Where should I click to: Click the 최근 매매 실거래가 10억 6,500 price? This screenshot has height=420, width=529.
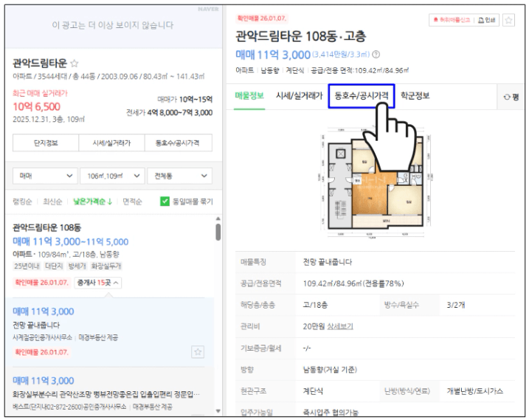[36, 107]
